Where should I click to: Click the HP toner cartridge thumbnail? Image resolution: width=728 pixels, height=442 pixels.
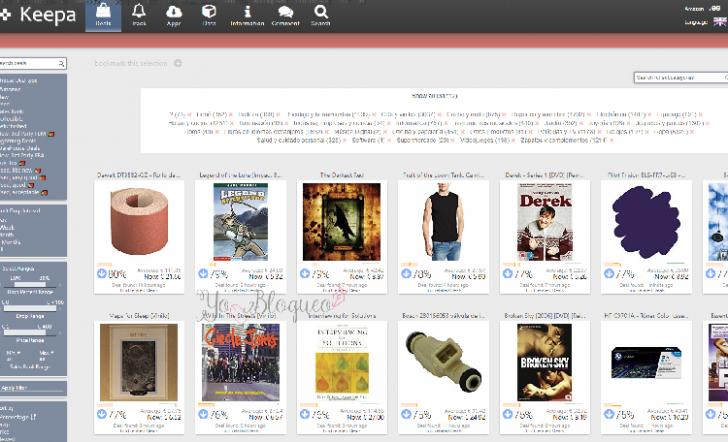[x=646, y=363]
